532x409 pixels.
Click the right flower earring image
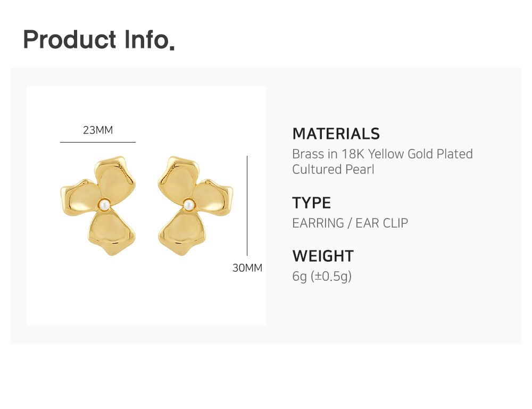(x=195, y=205)
